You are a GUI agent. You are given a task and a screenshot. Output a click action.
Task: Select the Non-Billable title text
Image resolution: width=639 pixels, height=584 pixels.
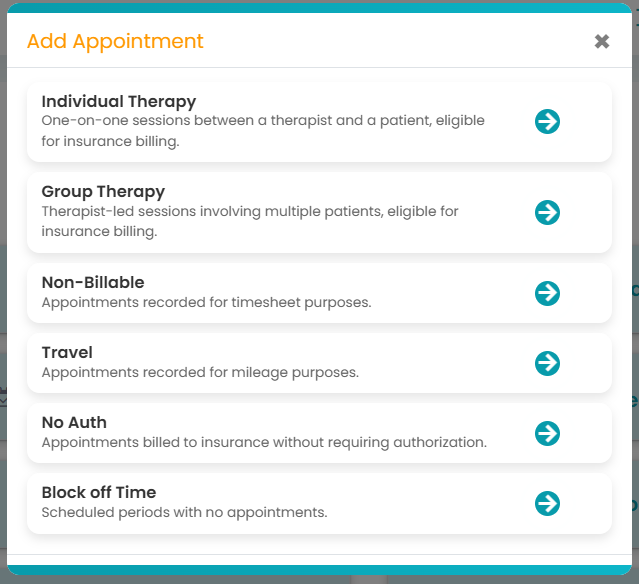(x=93, y=282)
